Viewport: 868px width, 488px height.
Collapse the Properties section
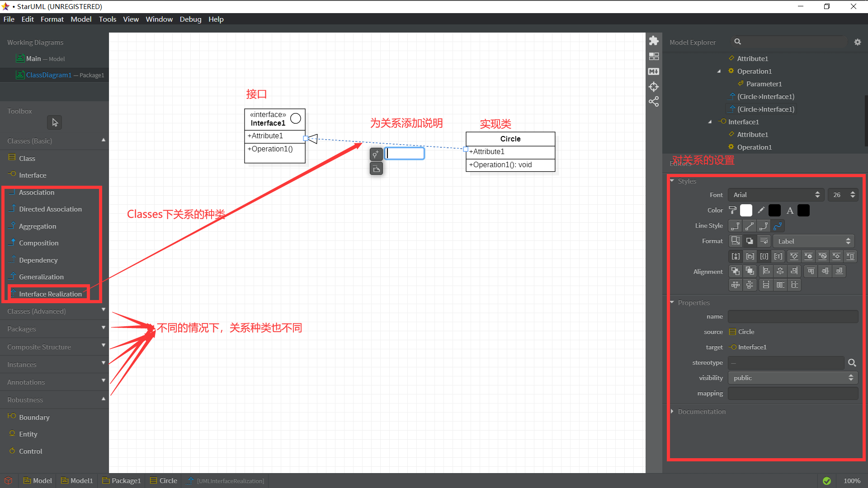[x=672, y=302]
